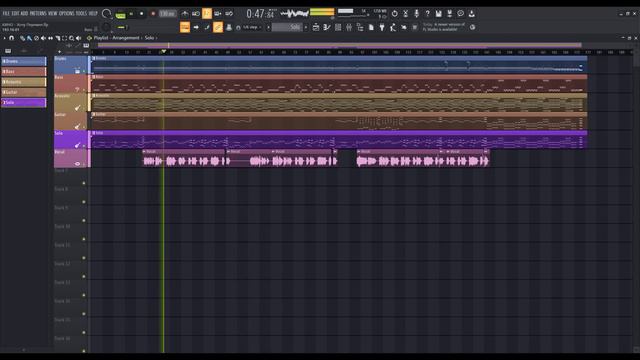This screenshot has height=360, width=640.
Task: Open the pattern selector showing Solo
Action: (x=287, y=27)
